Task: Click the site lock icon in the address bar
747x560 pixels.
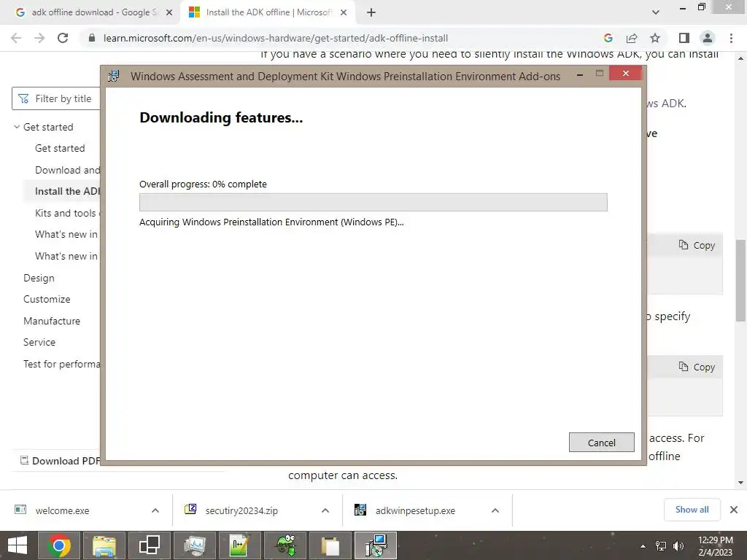Action: coord(92,38)
